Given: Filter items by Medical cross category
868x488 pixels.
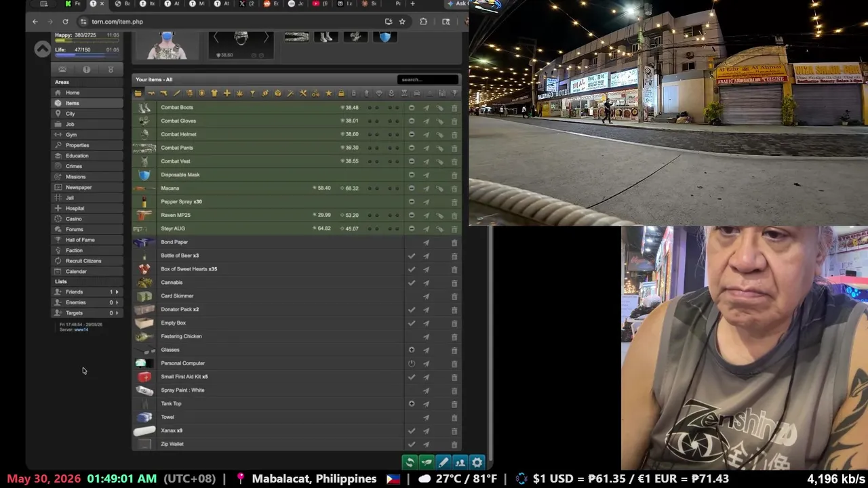Looking at the screenshot, I should (227, 94).
